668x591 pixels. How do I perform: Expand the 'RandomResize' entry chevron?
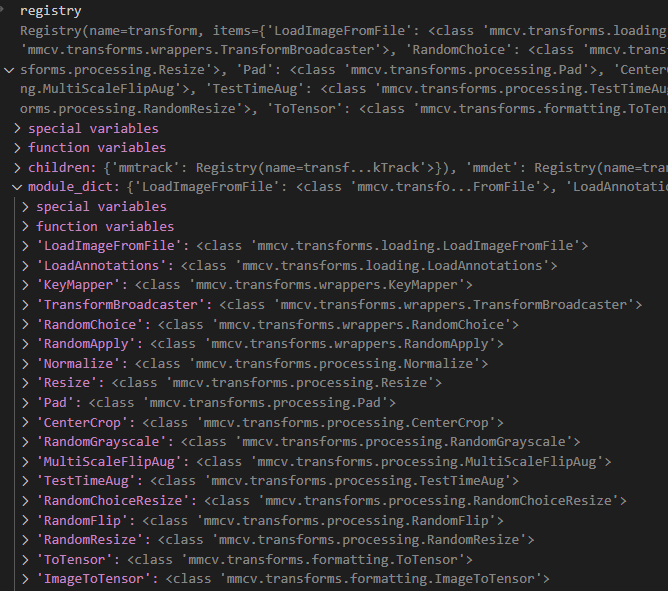(x=26, y=540)
